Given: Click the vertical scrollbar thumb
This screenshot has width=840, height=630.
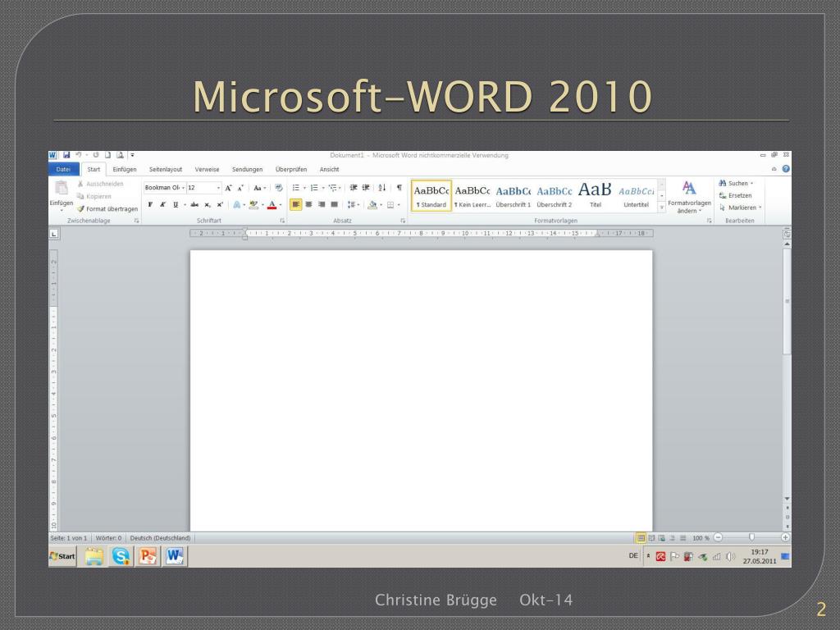Looking at the screenshot, I should pyautogui.click(x=787, y=301).
